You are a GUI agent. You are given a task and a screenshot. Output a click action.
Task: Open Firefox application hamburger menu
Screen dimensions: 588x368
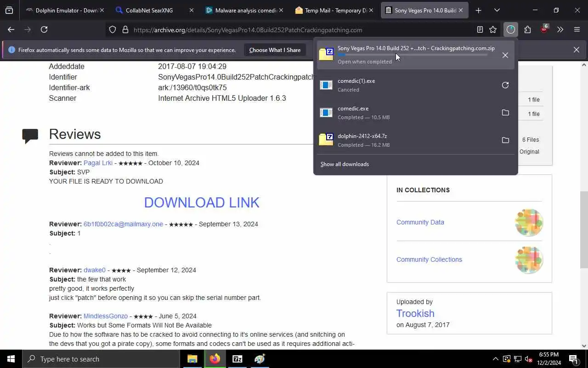pyautogui.click(x=577, y=30)
